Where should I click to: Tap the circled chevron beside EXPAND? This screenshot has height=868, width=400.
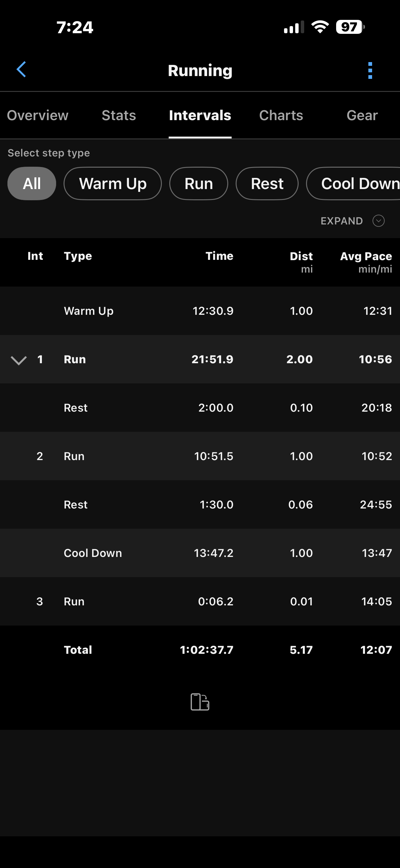point(379,221)
